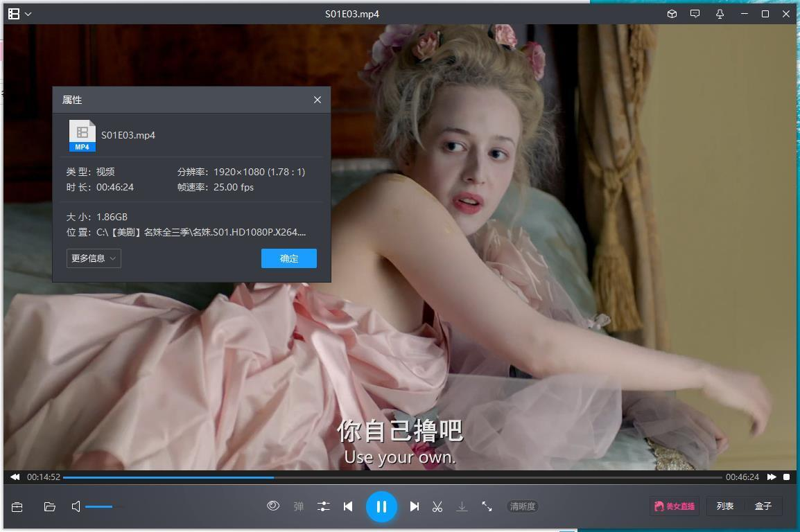Viewport: 800px width, 532px height.
Task: Open 美女直播 live streaming link
Action: [x=673, y=506]
